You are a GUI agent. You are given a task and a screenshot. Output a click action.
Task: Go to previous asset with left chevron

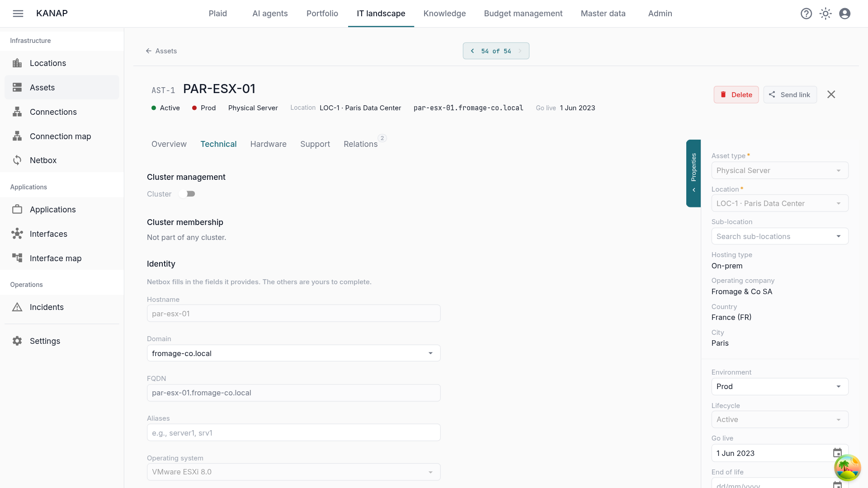coord(472,51)
